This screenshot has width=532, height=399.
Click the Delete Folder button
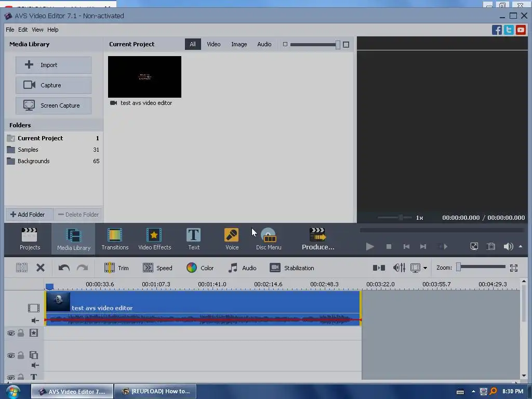78,215
